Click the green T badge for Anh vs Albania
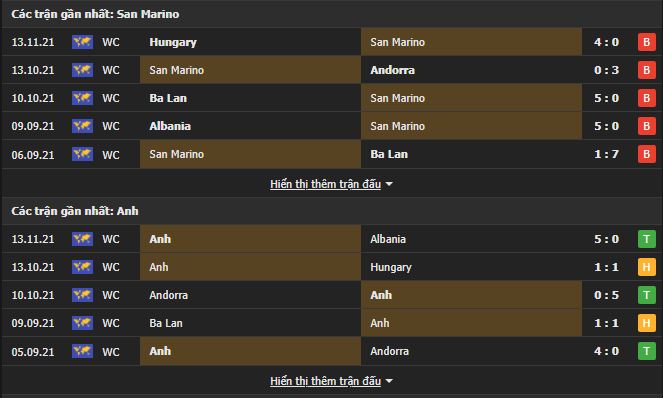 click(x=647, y=239)
